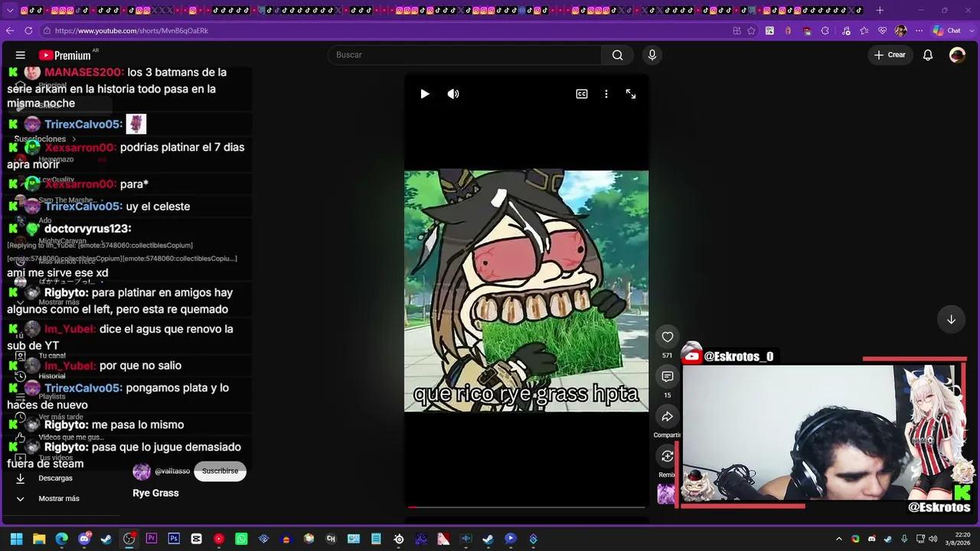Open Copilot Chat sidebar
980x551 pixels.
point(946,31)
